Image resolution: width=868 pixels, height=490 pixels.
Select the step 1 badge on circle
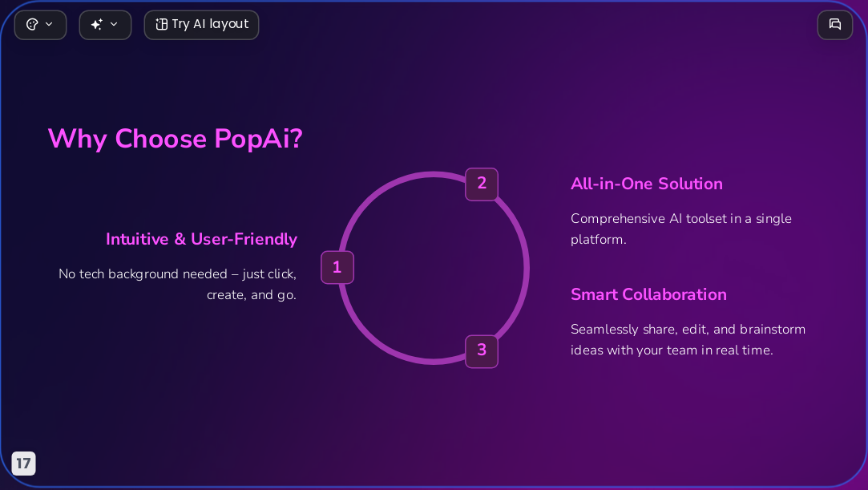(x=337, y=267)
